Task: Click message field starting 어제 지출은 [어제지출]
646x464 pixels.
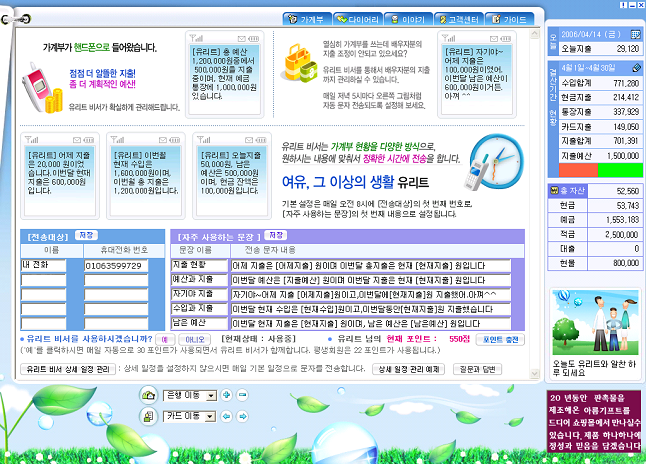Action: [371, 265]
